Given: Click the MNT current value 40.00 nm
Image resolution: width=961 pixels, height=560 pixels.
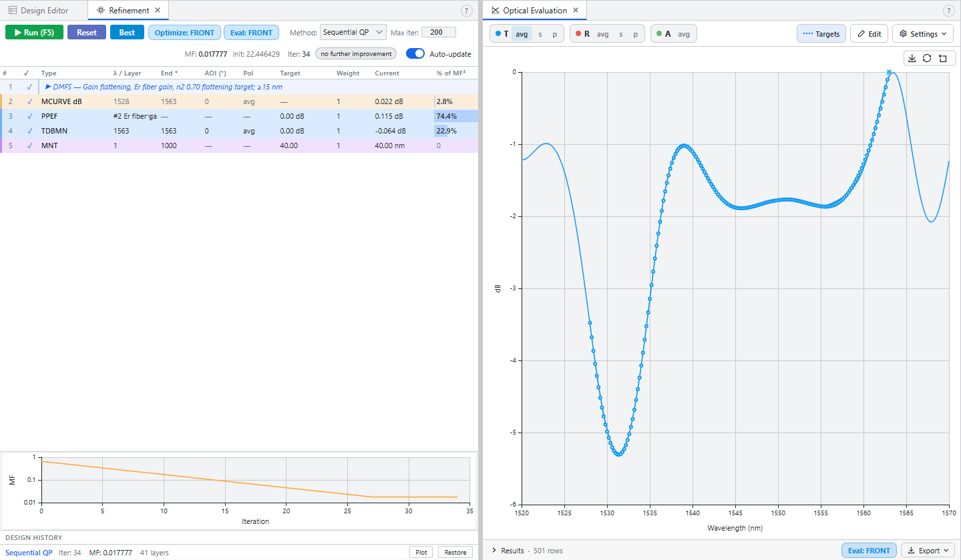Looking at the screenshot, I should point(389,145).
